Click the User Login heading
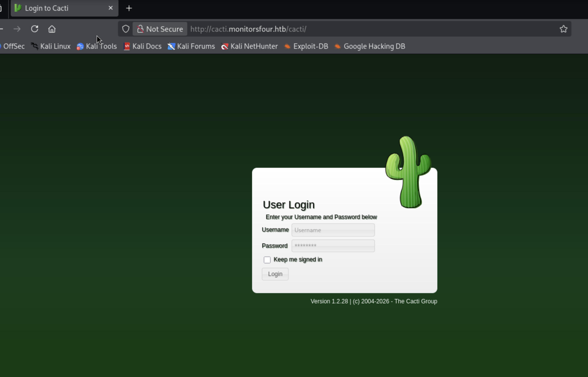Viewport: 588px width, 377px height. click(x=289, y=205)
